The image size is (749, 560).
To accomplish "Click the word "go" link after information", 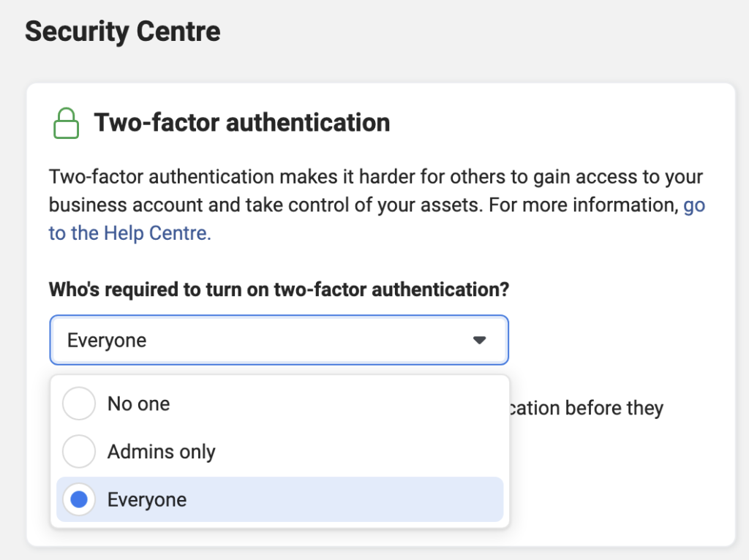I will (694, 205).
